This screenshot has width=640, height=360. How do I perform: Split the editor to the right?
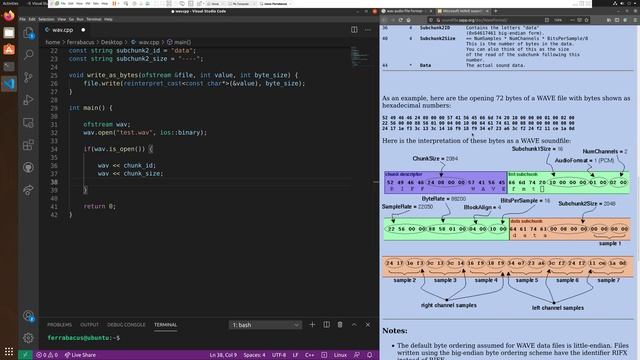pos(354,30)
